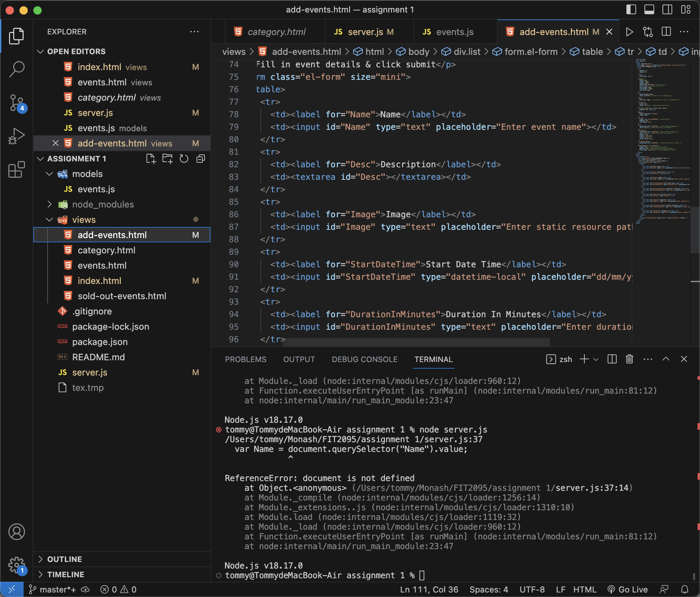Click the New File icon in Assignment 1
This screenshot has width=700, height=597.
pos(151,159)
